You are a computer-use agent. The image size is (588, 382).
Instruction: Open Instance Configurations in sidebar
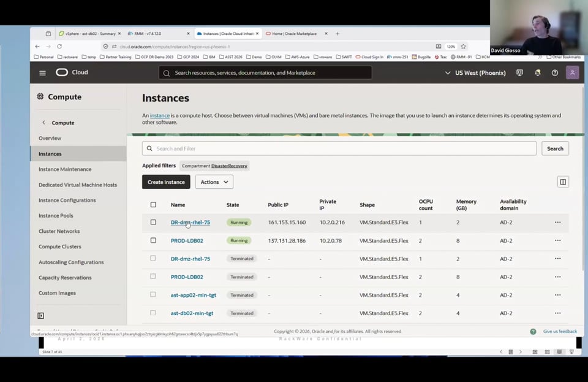point(67,200)
